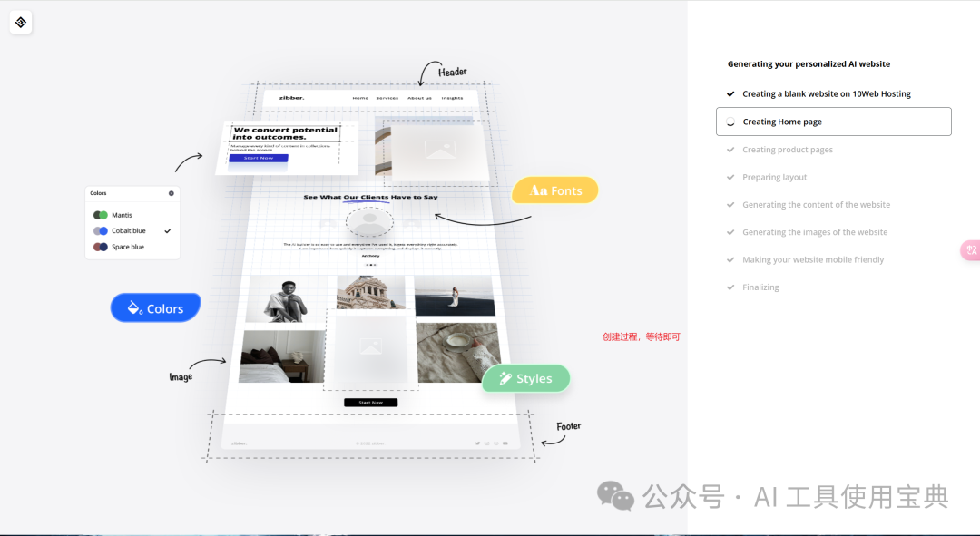The height and width of the screenshot is (536, 980).
Task: Click 'See What Our Clients Have to Say' heading
Action: pos(370,197)
